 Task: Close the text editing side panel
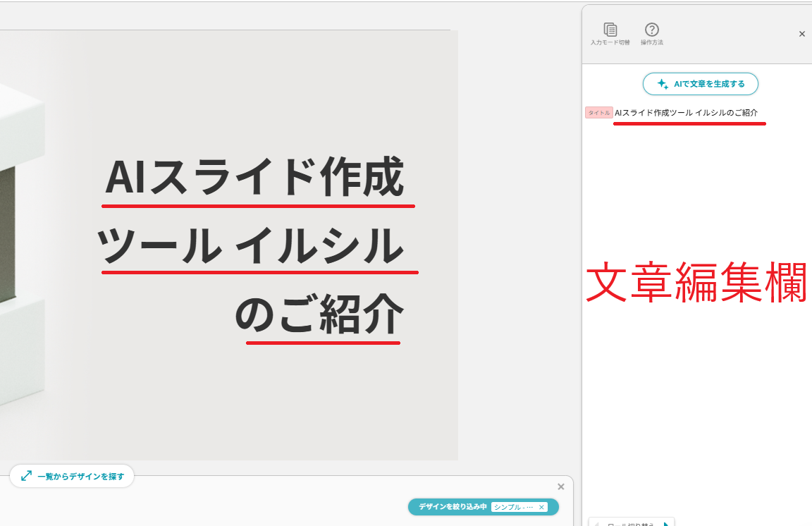pyautogui.click(x=801, y=34)
